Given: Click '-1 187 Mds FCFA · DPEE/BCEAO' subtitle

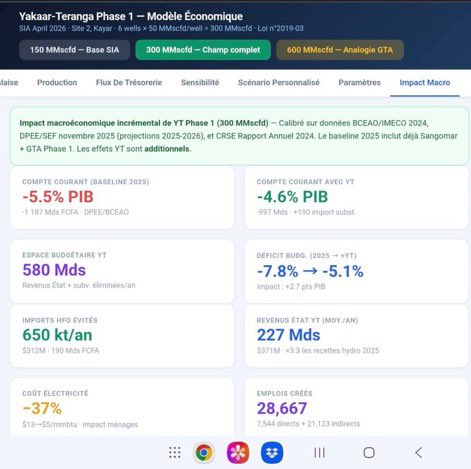Looking at the screenshot, I should click(75, 212).
